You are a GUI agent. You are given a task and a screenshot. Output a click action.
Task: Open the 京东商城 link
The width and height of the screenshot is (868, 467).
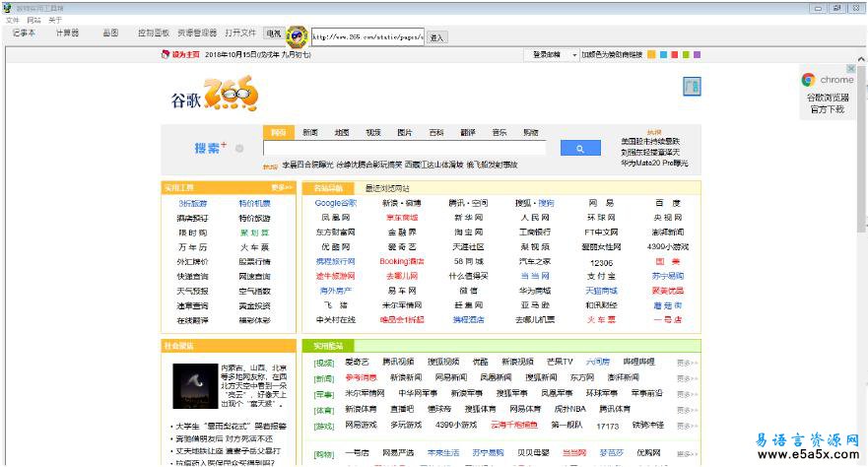(x=402, y=218)
